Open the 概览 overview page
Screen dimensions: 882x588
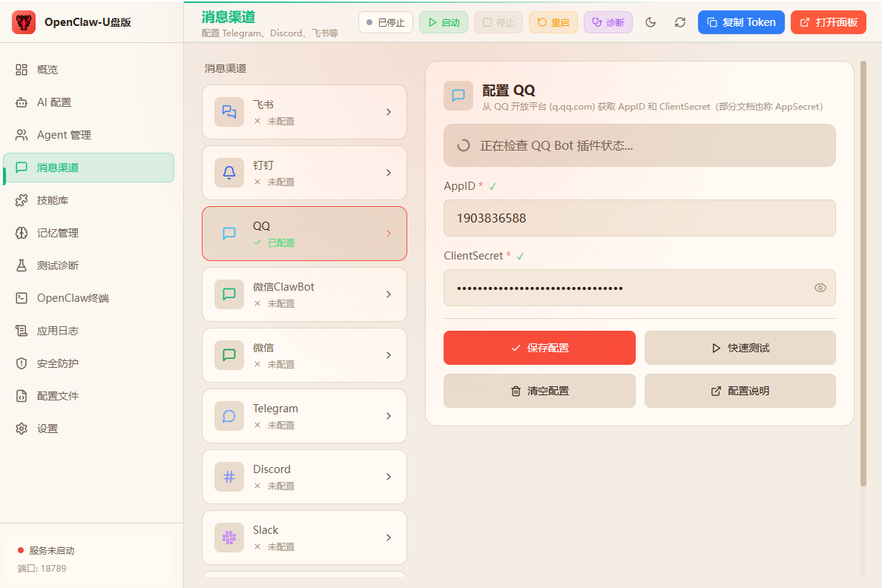click(x=89, y=70)
